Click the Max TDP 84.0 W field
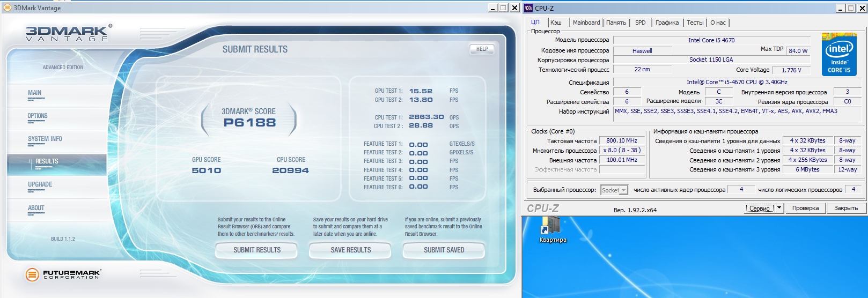 pos(798,51)
